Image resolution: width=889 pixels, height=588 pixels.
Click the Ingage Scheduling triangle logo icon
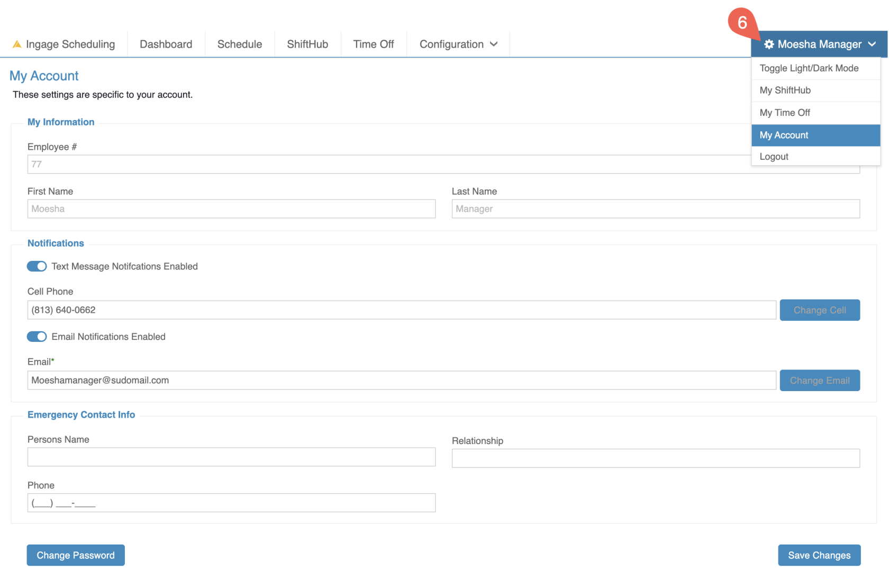click(17, 44)
